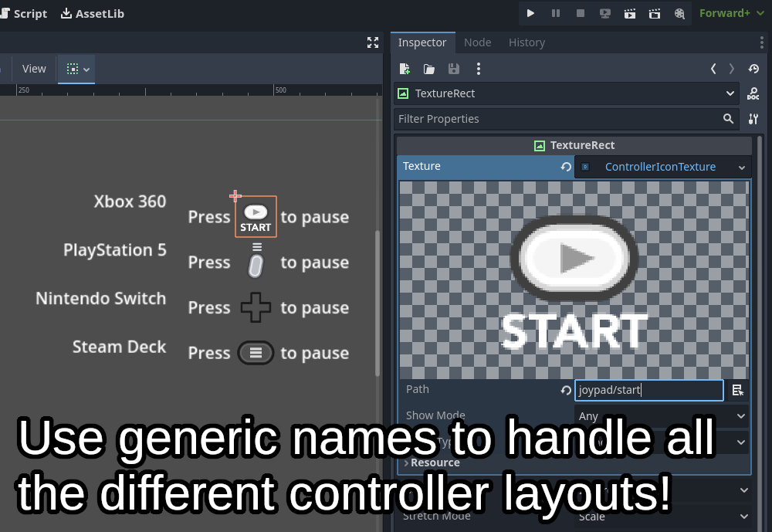The height and width of the screenshot is (532, 772).
Task: Open inspector property tools settings icon
Action: [753, 119]
